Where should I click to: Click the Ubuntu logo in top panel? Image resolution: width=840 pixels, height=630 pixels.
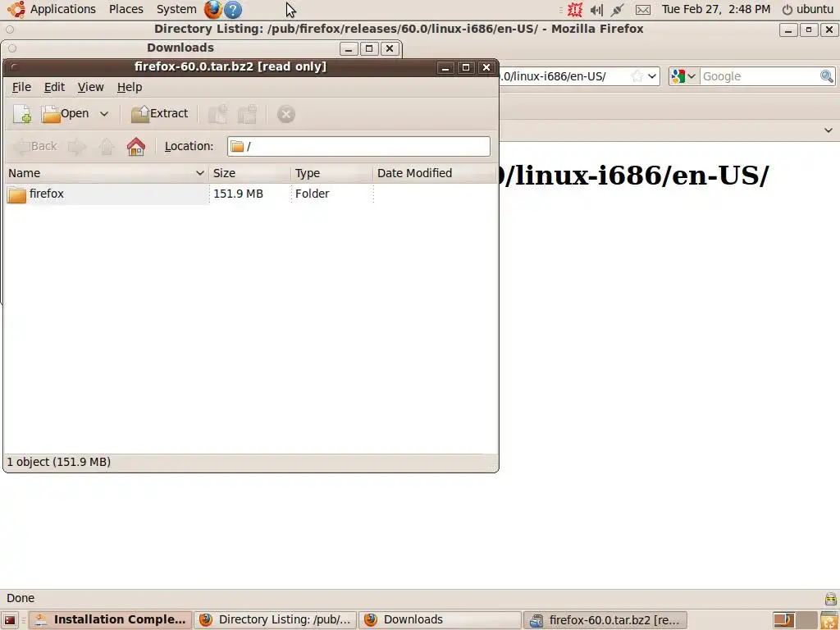point(16,9)
